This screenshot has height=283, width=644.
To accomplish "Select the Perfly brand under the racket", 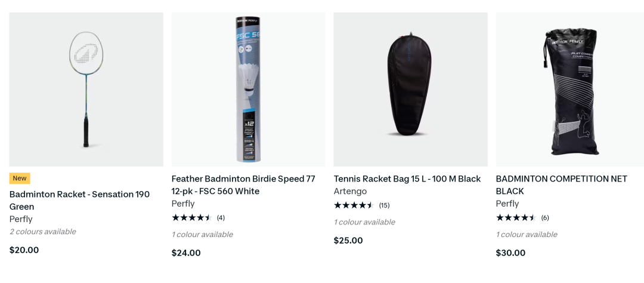I will click(x=21, y=219).
